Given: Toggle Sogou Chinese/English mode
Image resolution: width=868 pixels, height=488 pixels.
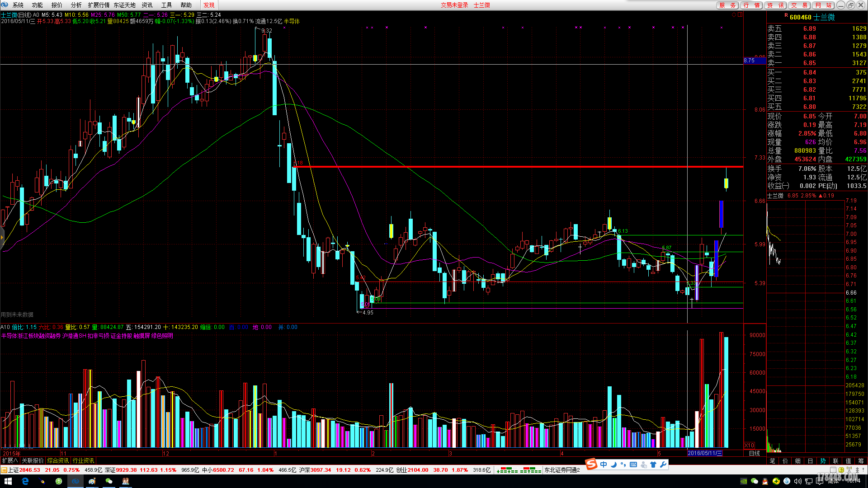Looking at the screenshot, I should click(x=604, y=465).
